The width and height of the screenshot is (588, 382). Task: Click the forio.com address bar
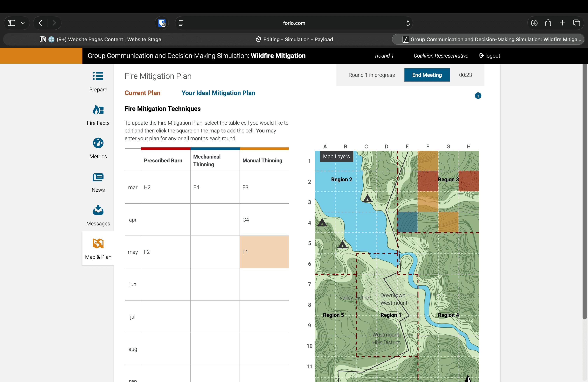294,23
